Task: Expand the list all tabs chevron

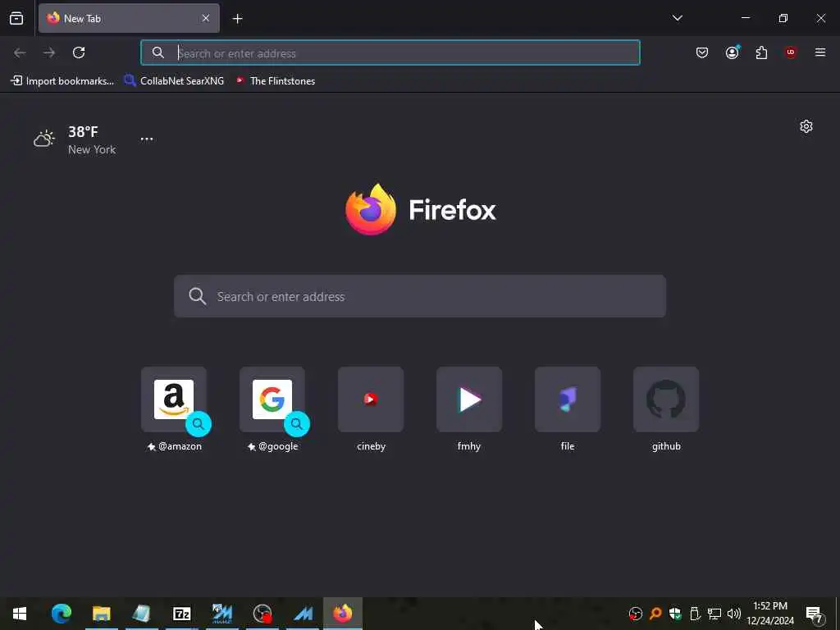Action: pyautogui.click(x=677, y=18)
